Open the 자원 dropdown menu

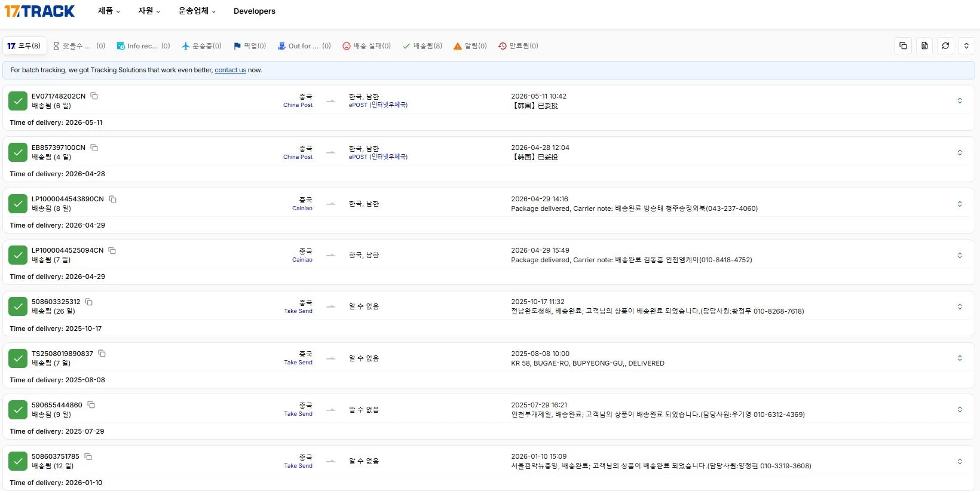pyautogui.click(x=149, y=11)
